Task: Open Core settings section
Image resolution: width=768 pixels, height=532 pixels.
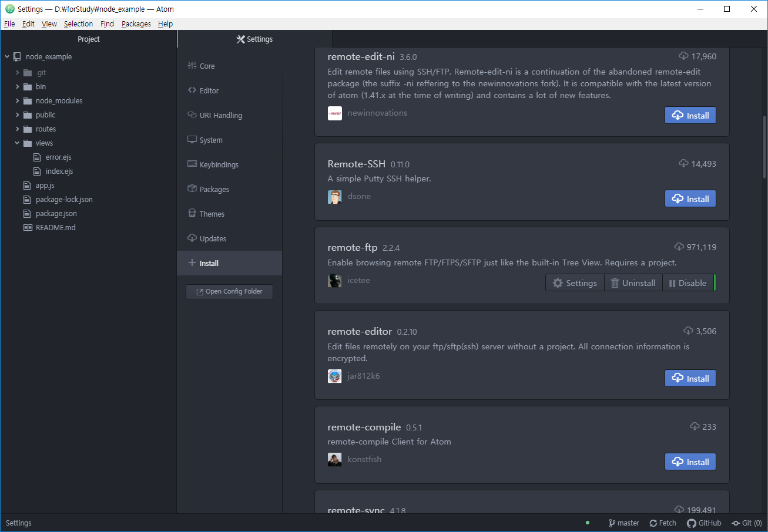Action: (229, 66)
